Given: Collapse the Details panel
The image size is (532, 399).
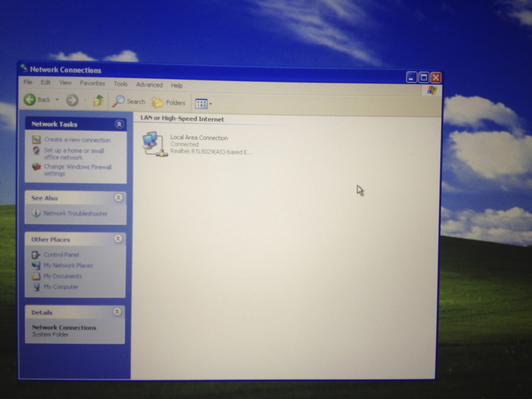Looking at the screenshot, I should point(117,312).
